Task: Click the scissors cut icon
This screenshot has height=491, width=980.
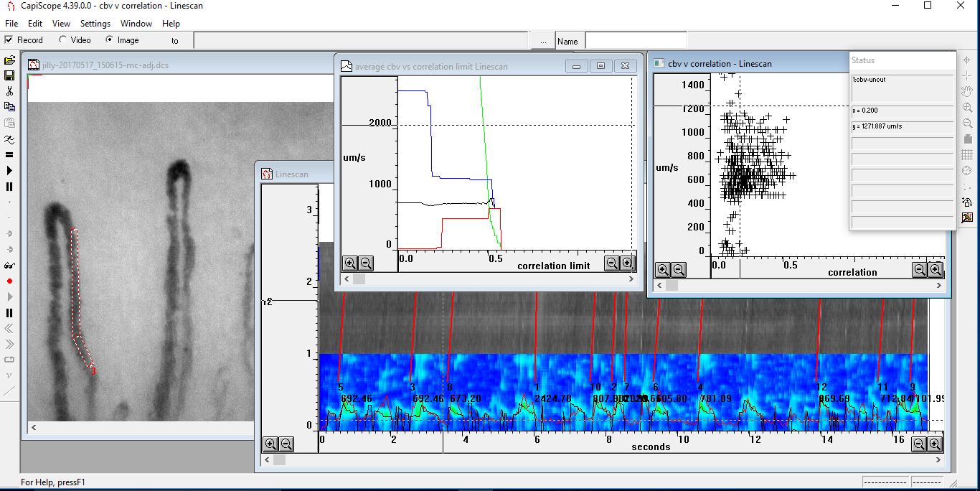Action: tap(9, 91)
